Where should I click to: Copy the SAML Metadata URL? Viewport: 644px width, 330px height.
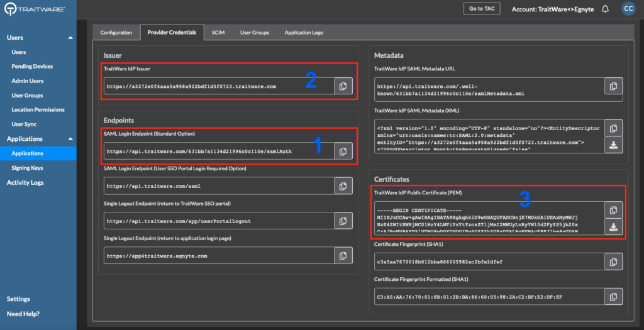point(613,86)
